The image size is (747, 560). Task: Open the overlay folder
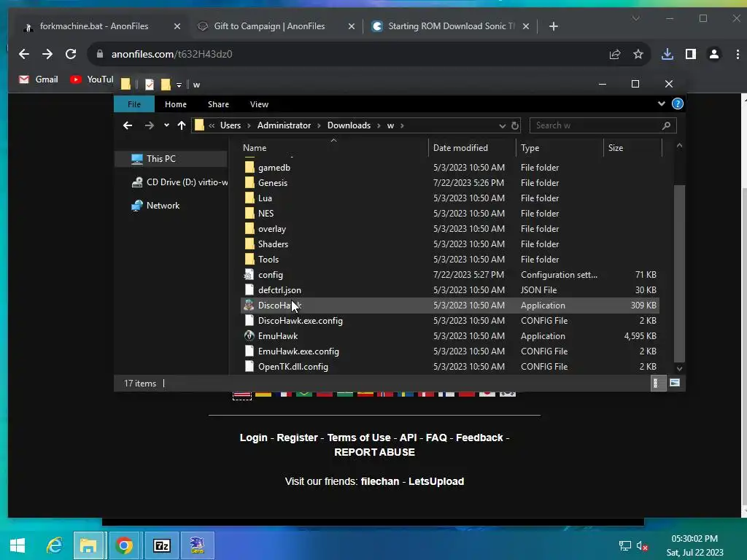click(x=272, y=228)
